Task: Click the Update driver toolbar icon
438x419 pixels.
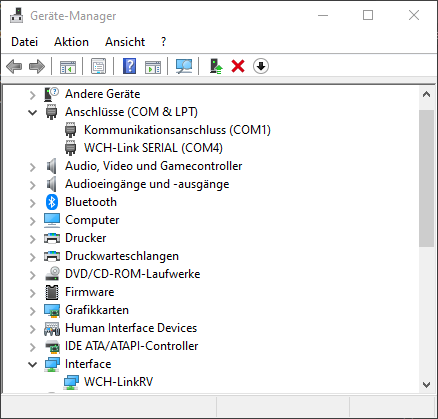Action: coord(216,66)
